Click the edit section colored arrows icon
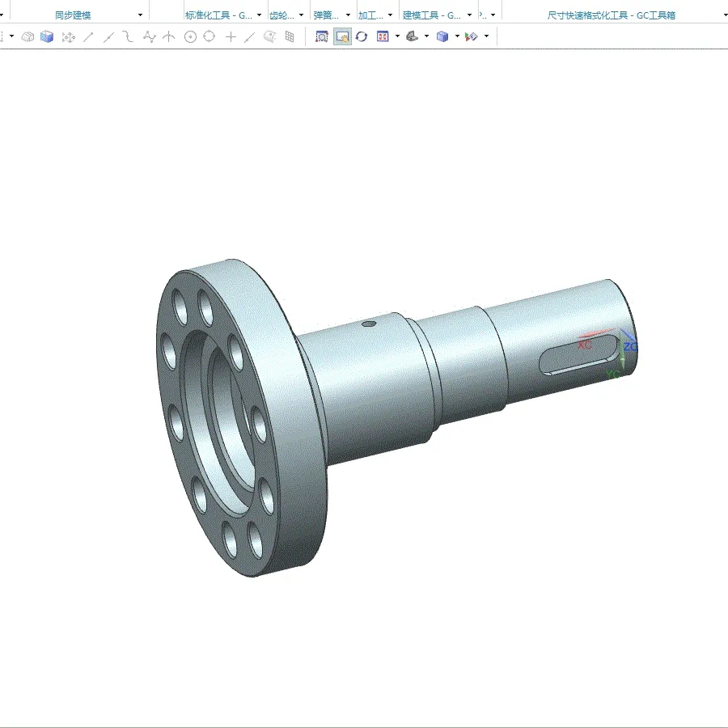 click(471, 36)
